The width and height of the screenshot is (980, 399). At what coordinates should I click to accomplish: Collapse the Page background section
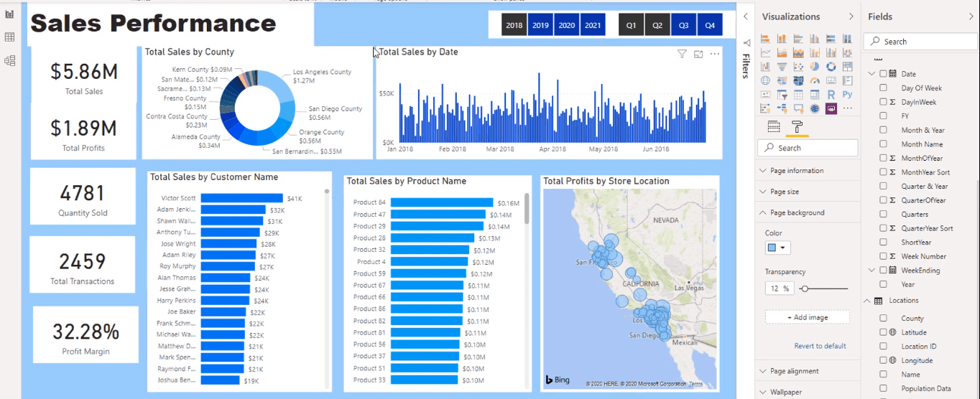(x=808, y=212)
